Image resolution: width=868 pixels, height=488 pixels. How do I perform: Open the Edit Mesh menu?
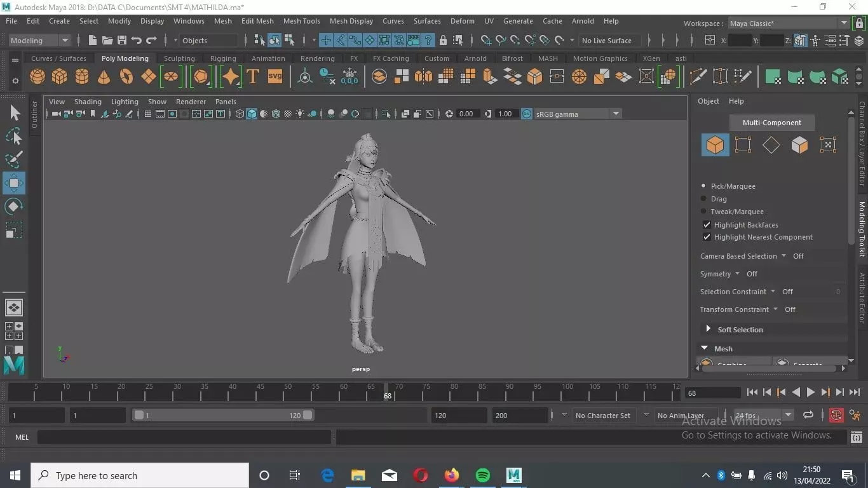coord(257,21)
